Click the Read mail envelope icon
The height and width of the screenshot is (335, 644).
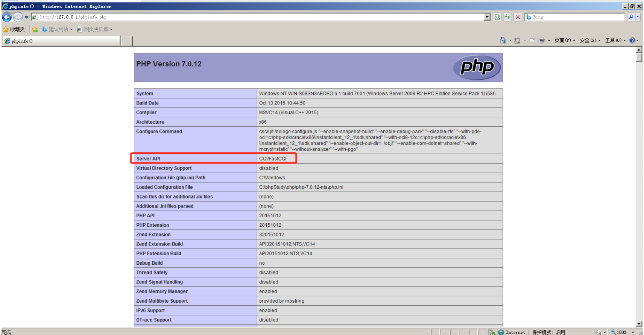click(532, 41)
